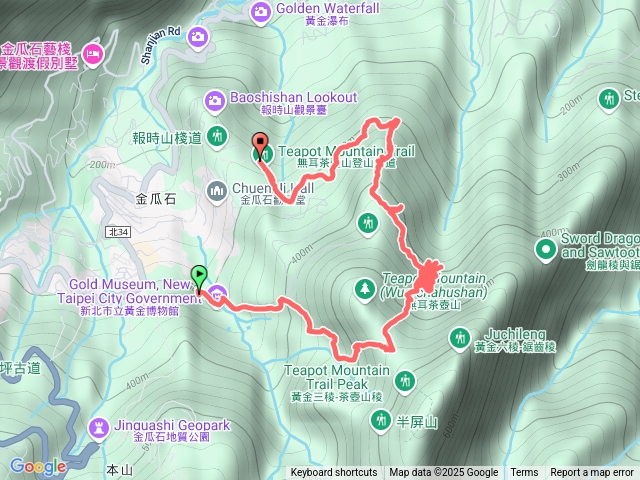This screenshot has width=640, height=480.
Task: Click the Golden Waterfall camera marker
Action: 260,12
